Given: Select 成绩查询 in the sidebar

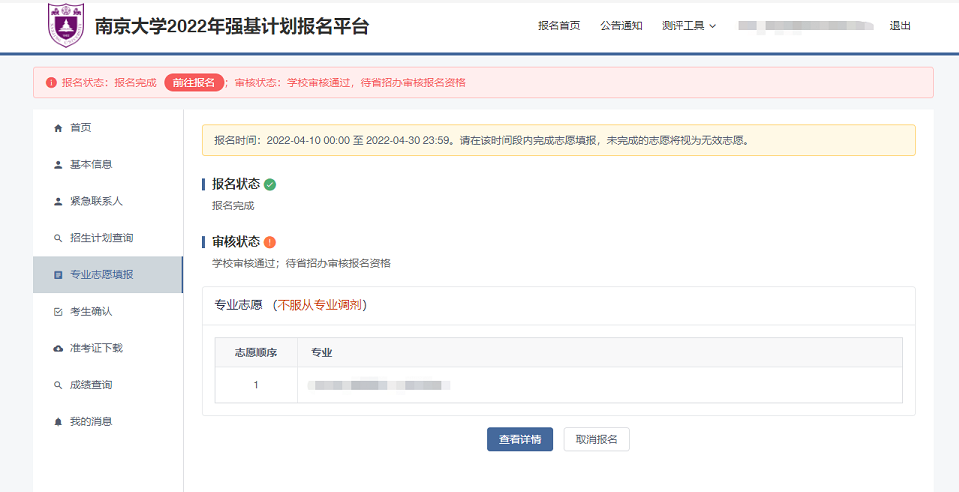Looking at the screenshot, I should pos(91,385).
